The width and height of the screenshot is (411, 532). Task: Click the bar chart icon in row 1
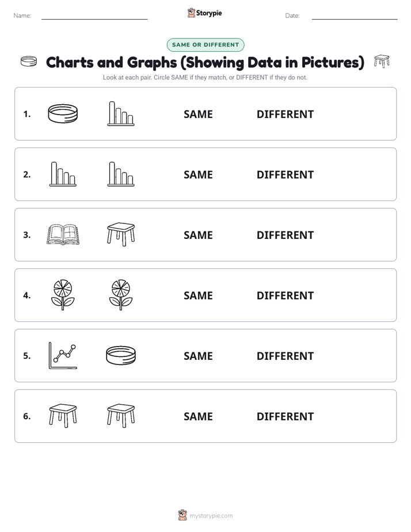(x=121, y=113)
